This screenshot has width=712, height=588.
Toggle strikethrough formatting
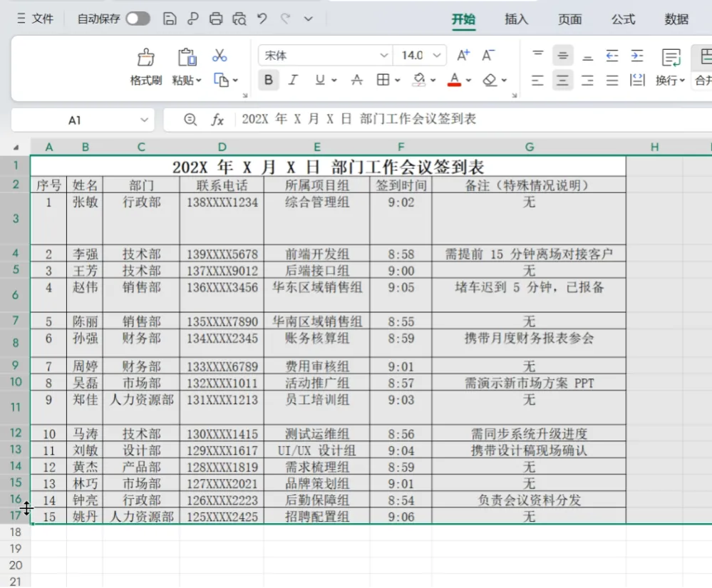click(357, 81)
